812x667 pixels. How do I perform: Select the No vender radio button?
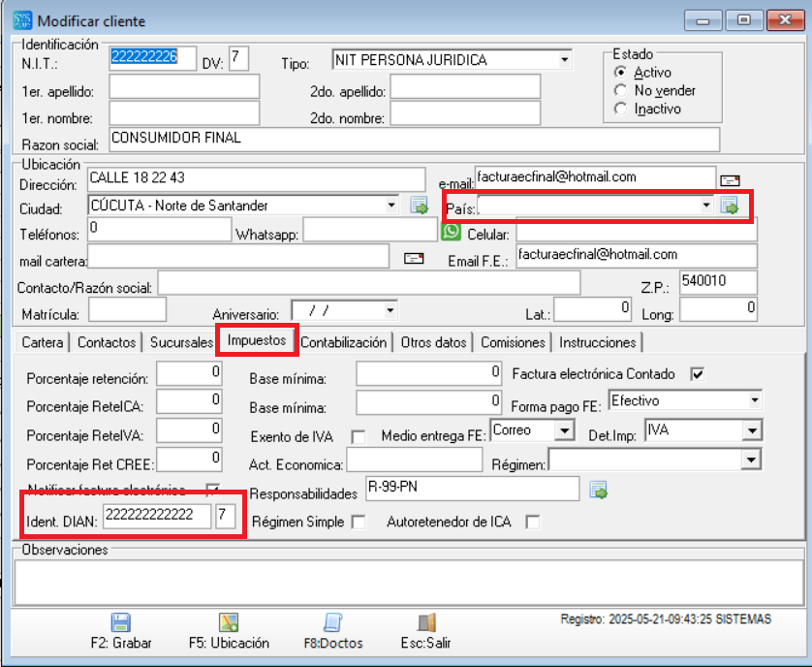tap(620, 90)
